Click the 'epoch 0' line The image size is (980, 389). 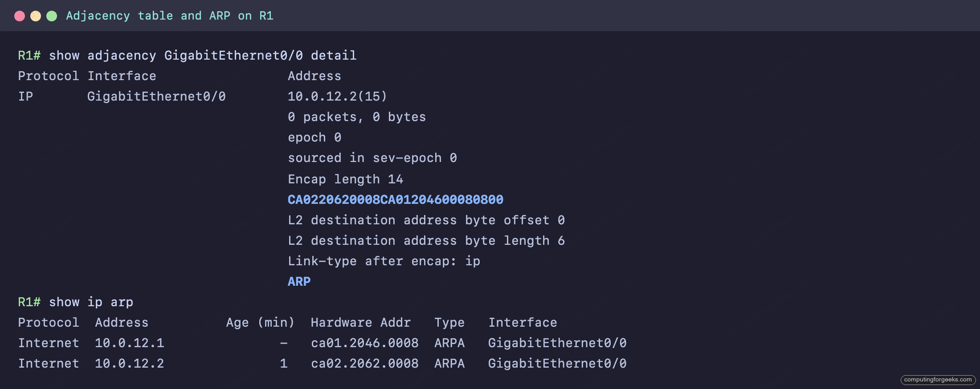[314, 138]
